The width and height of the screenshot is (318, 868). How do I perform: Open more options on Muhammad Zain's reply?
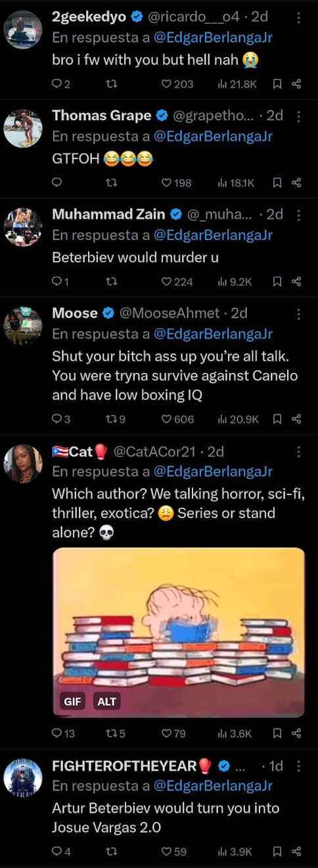click(299, 215)
